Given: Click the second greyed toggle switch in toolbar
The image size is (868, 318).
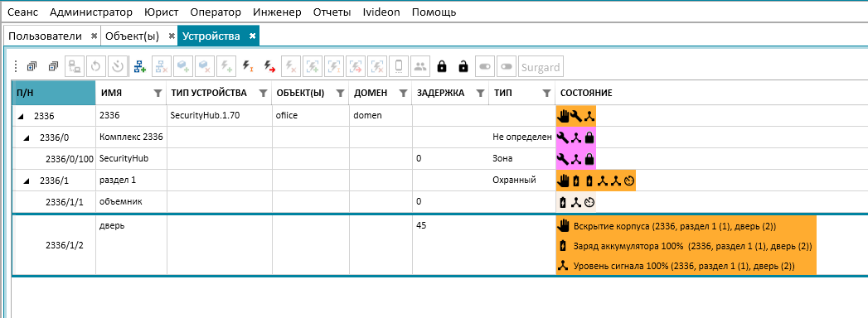Looking at the screenshot, I should pos(507,67).
